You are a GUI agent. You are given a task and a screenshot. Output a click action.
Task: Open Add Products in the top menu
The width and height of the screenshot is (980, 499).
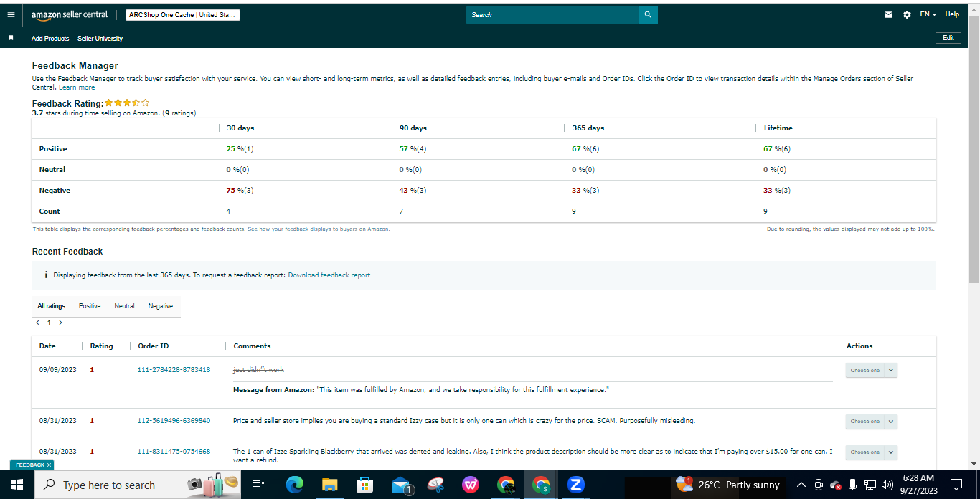click(50, 38)
